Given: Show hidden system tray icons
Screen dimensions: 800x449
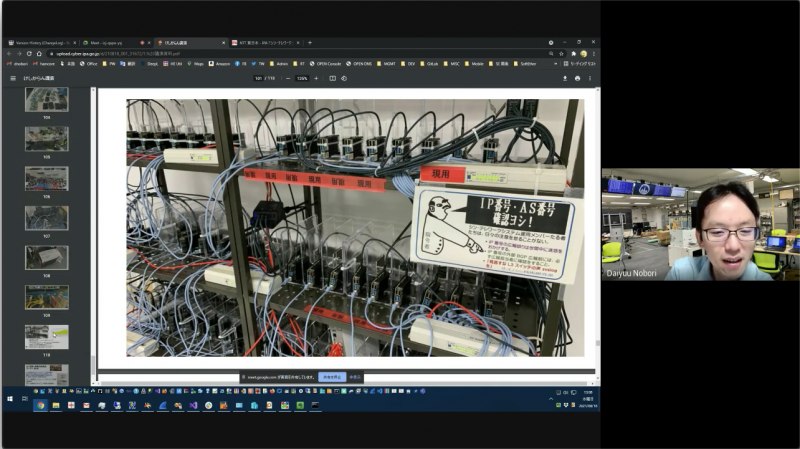Looking at the screenshot, I should [551, 399].
